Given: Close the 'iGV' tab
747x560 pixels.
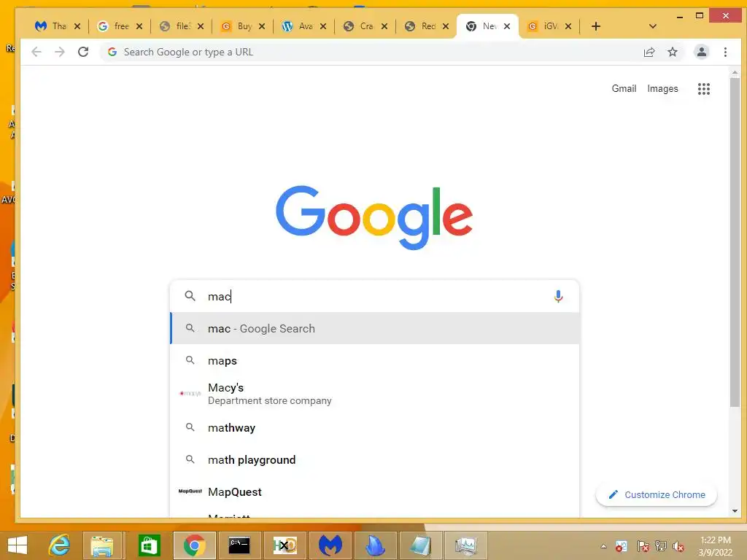Looking at the screenshot, I should [568, 26].
